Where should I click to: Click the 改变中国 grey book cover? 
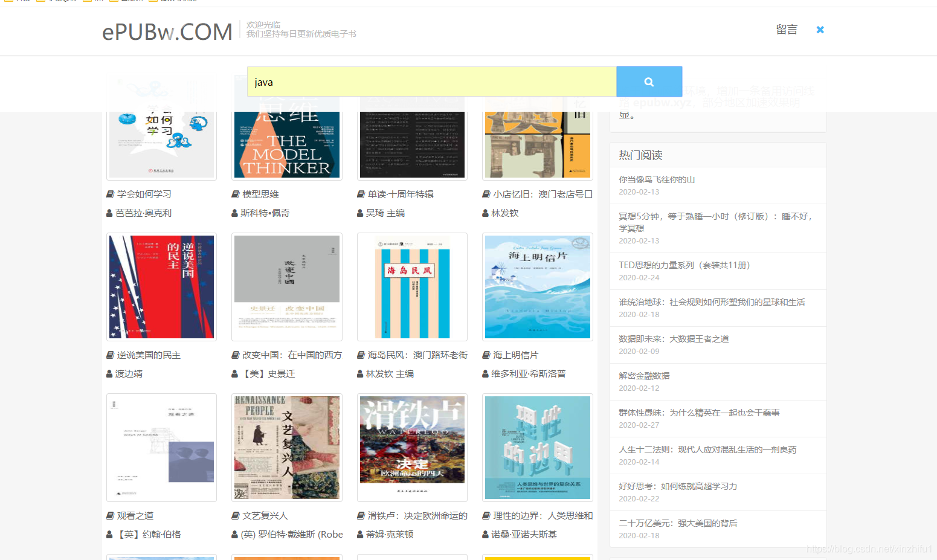(287, 287)
